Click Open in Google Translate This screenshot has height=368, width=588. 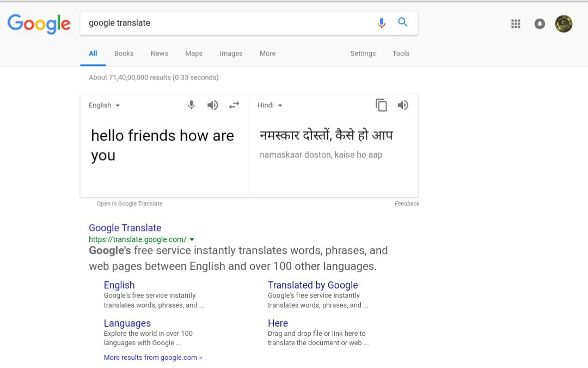[x=130, y=203]
